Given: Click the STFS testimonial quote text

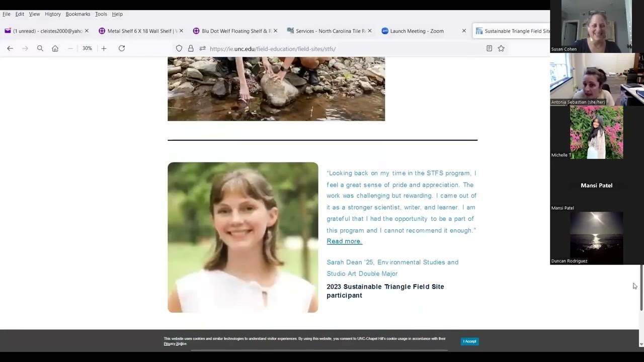Looking at the screenshot, I should (401, 202).
